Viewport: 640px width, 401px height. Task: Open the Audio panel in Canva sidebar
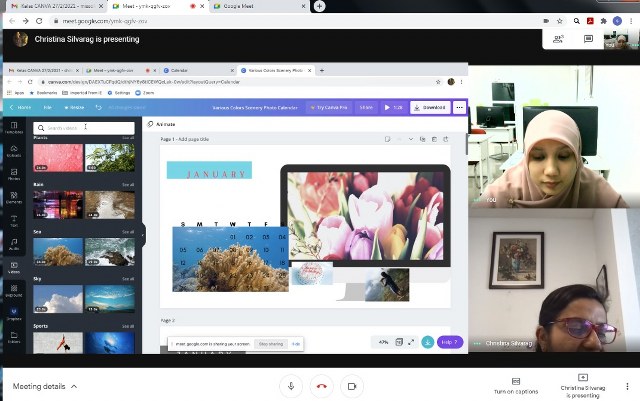14,244
